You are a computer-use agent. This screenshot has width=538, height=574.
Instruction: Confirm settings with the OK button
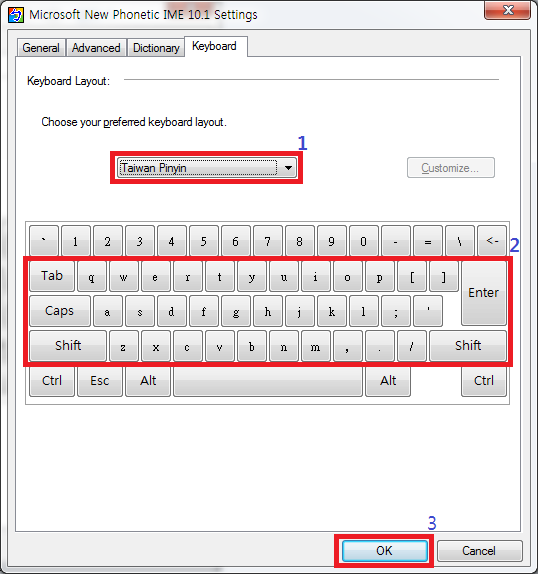coord(384,551)
